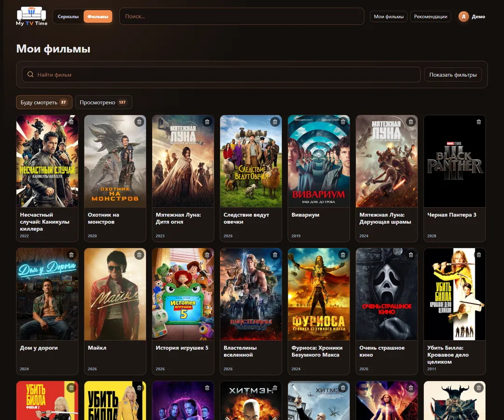The width and height of the screenshot is (504, 420).
Task: Open Охотник на монстров poster
Action: click(115, 161)
